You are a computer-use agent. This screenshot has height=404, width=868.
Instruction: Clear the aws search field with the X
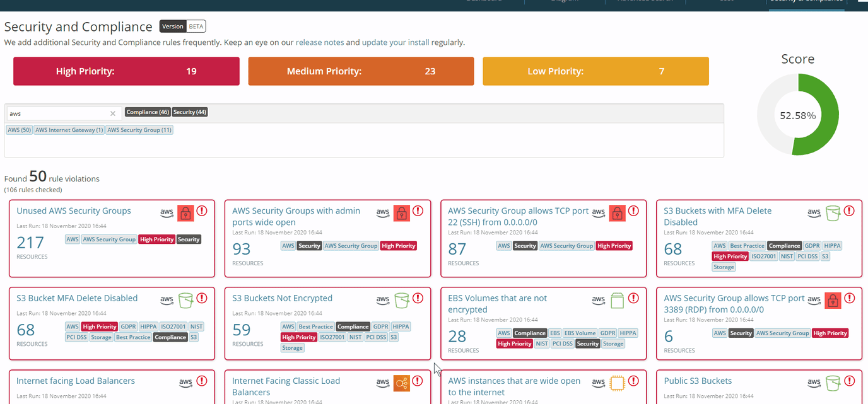[113, 113]
